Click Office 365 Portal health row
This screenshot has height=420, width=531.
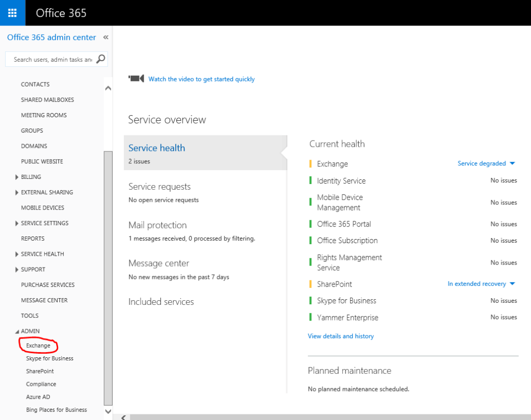pyautogui.click(x=413, y=224)
